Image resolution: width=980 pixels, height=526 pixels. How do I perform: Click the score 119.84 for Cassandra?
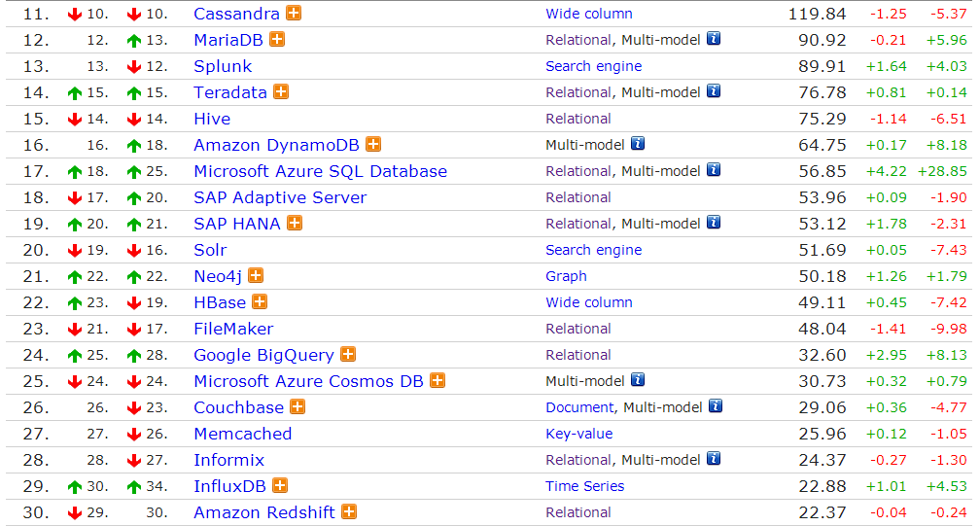pos(817,14)
